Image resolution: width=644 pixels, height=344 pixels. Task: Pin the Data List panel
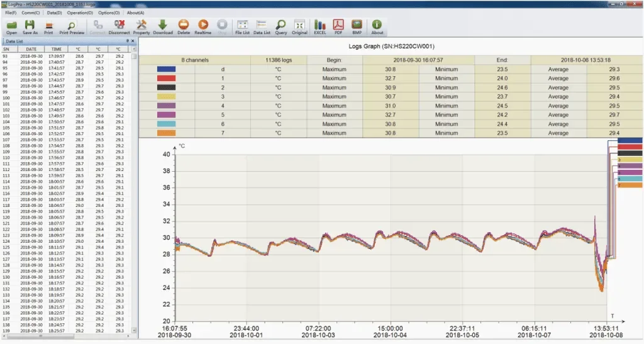pyautogui.click(x=127, y=41)
